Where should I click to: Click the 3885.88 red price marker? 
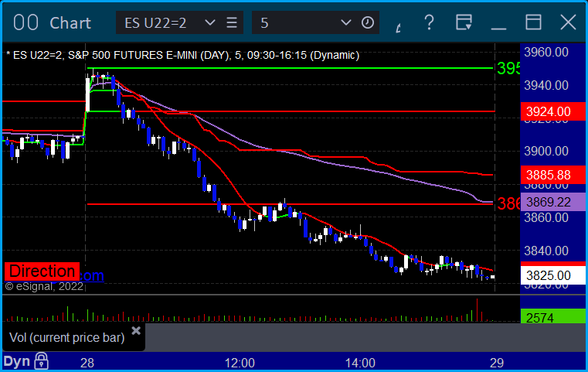552,175
